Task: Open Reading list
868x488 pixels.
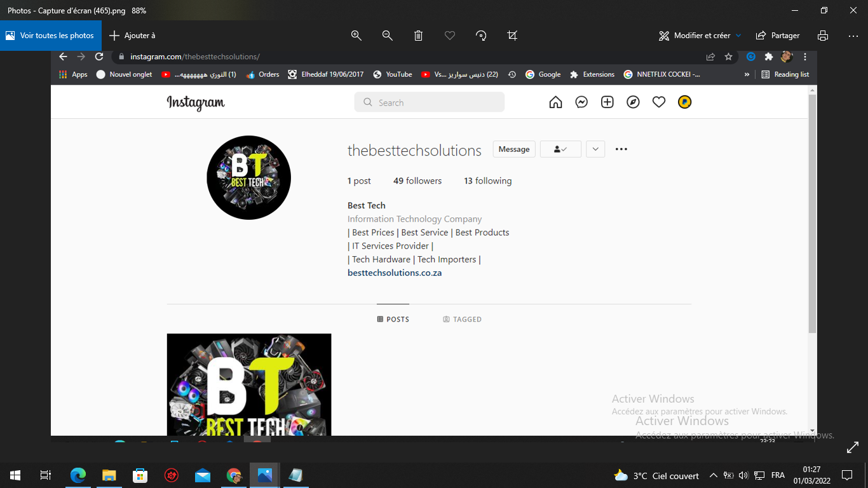Action: click(x=785, y=74)
